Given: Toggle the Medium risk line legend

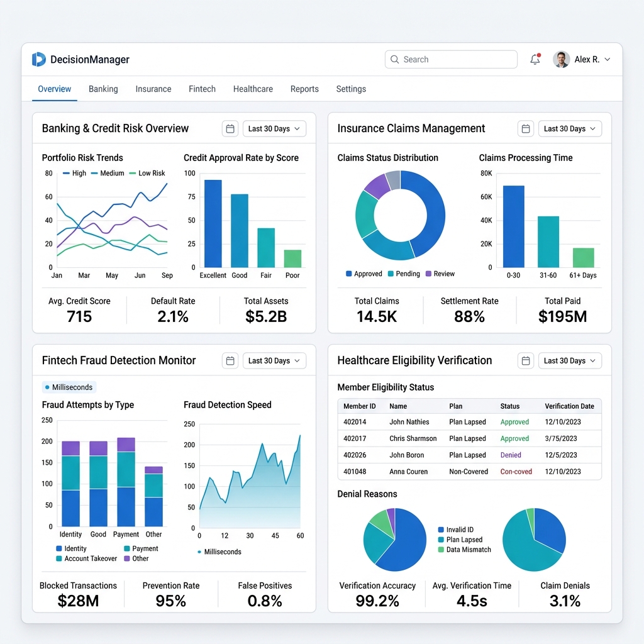Looking at the screenshot, I should point(107,174).
